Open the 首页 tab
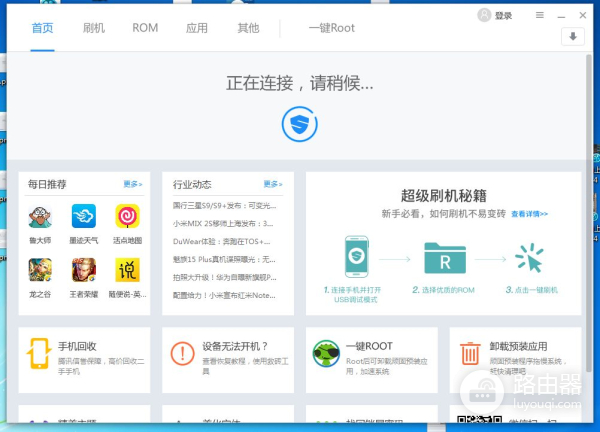600x432 pixels. pyautogui.click(x=42, y=28)
